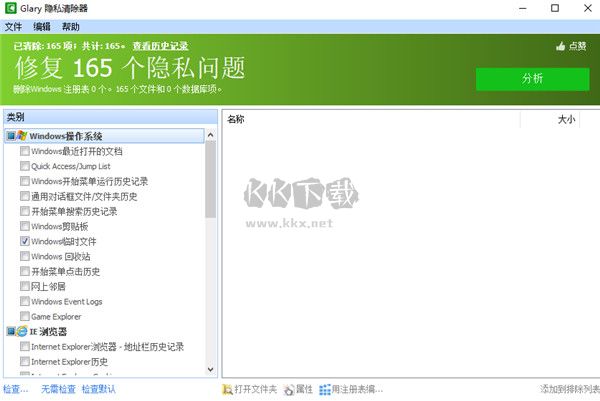The width and height of the screenshot is (600, 401).
Task: Tick 通用对话框文件/文件夹历史 checkbox
Action: point(25,196)
